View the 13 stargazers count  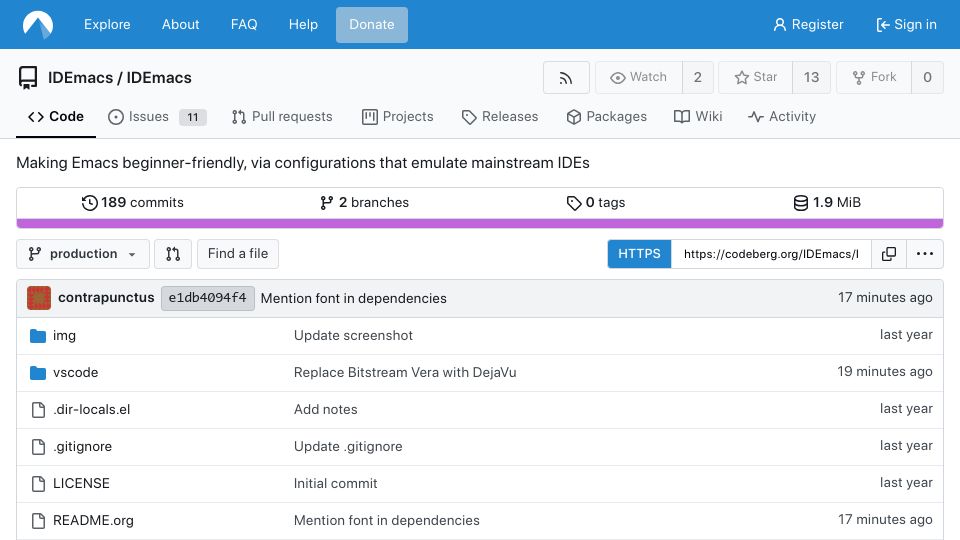[811, 78]
